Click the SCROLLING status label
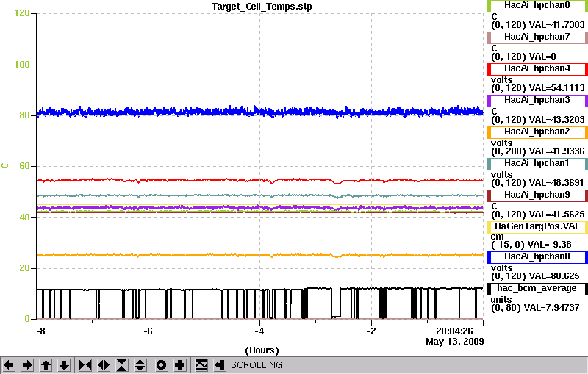 256,365
